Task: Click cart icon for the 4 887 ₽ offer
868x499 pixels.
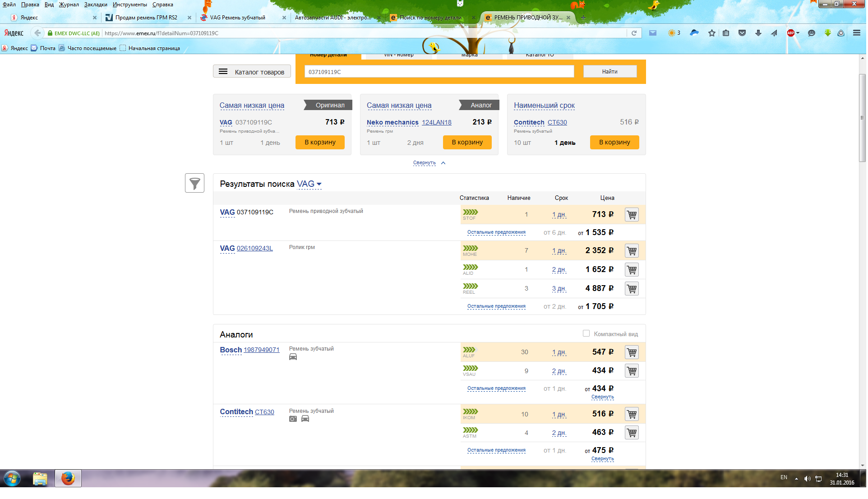Action: coord(632,289)
